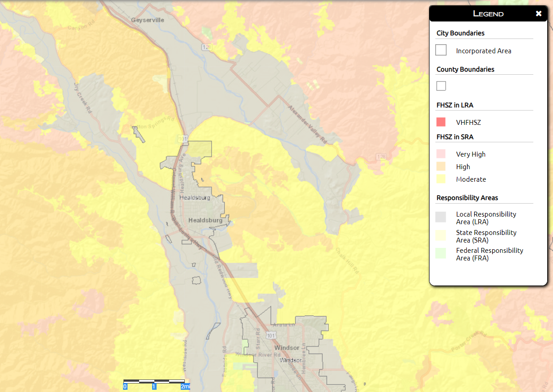Click the Windsor River Rd label

coord(255,354)
